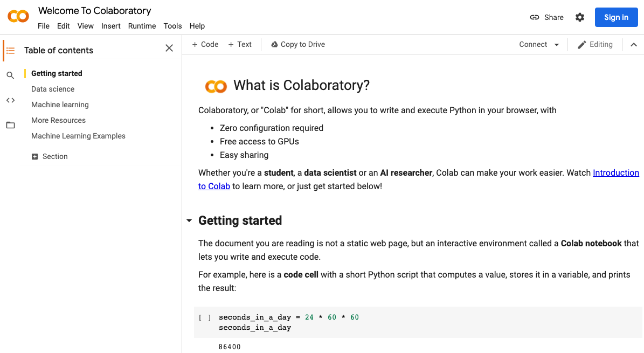The image size is (644, 353).
Task: Click the What is Colaboratory? heading
Action: tap(301, 86)
